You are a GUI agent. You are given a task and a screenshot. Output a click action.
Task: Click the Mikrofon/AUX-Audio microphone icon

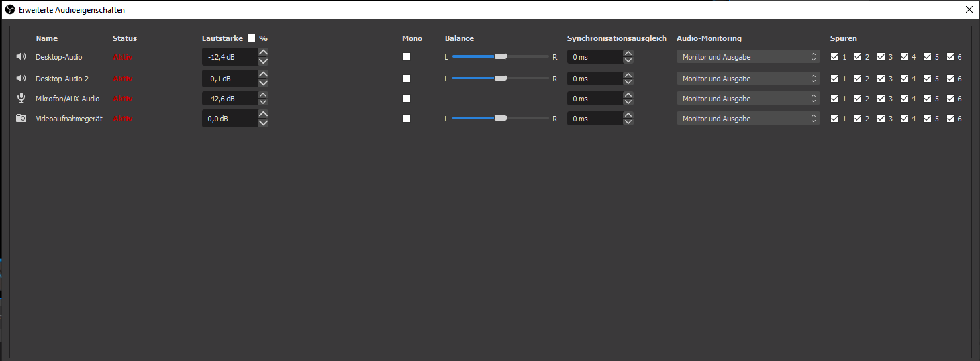pyautogui.click(x=21, y=99)
